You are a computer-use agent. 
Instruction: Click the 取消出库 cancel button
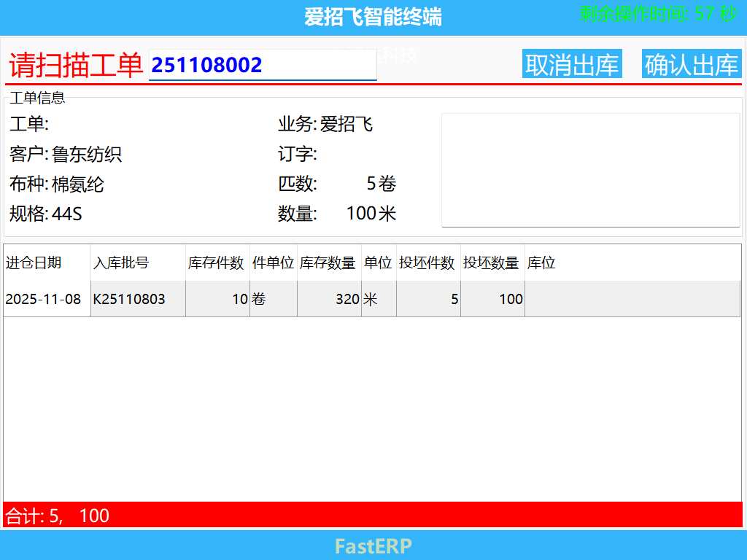tap(572, 63)
